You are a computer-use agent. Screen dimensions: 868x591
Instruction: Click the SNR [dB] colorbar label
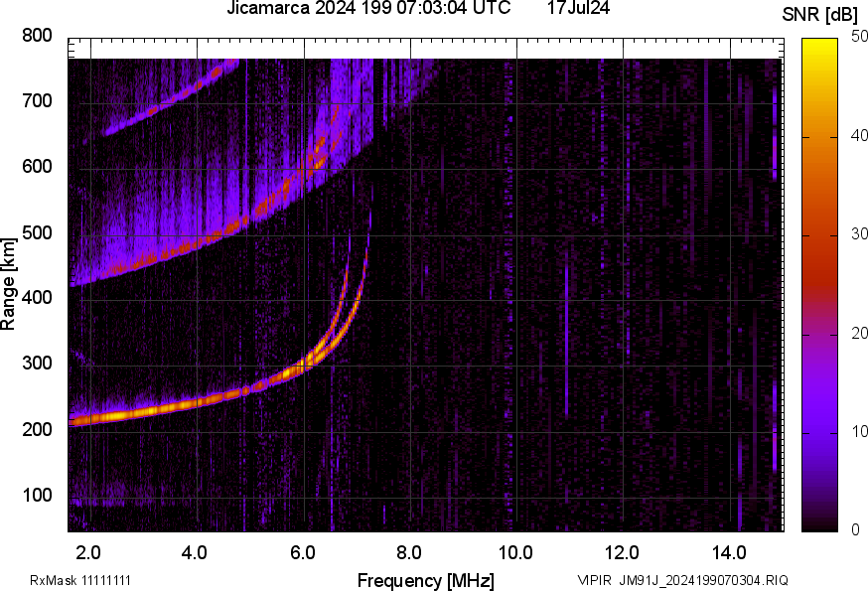(x=819, y=12)
